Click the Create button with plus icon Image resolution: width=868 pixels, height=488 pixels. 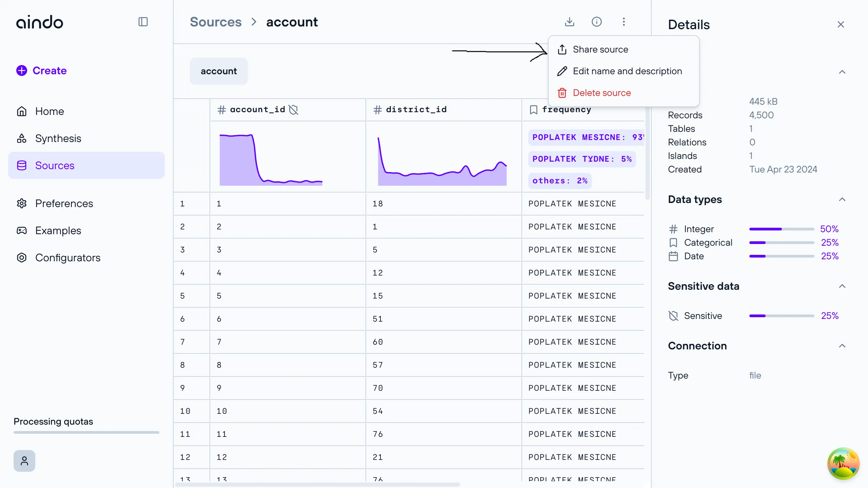click(x=42, y=70)
